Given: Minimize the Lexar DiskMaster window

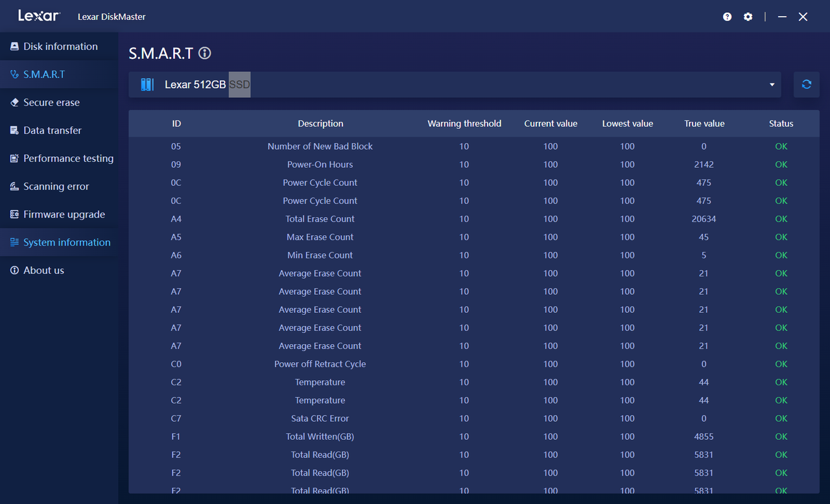Looking at the screenshot, I should 782,17.
